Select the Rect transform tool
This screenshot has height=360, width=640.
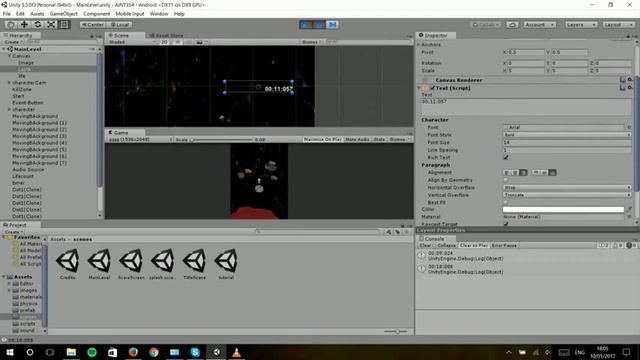tap(64, 24)
